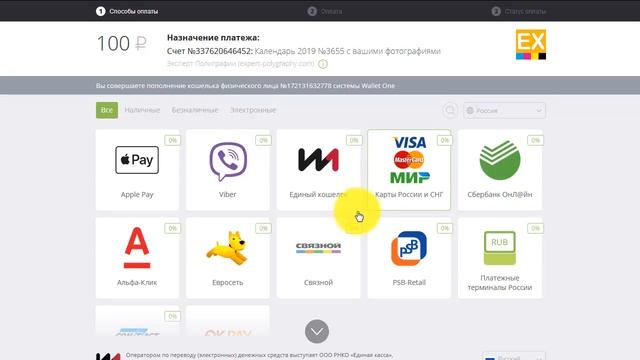
Task: Click step 1 Способы оплаты in header
Action: pyautogui.click(x=127, y=11)
